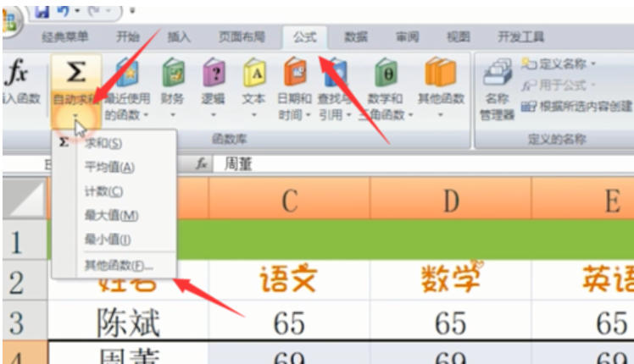The width and height of the screenshot is (634, 364).
Task: Open the 财务 financial functions book icon
Action: click(173, 73)
